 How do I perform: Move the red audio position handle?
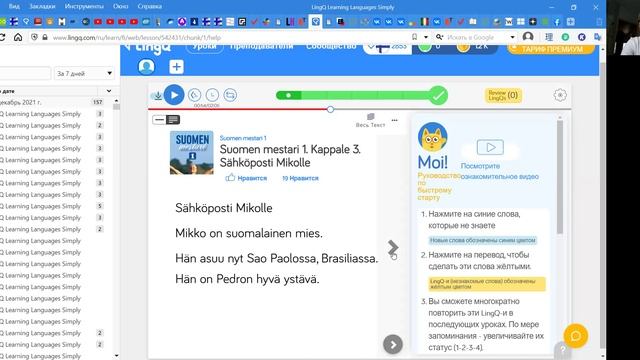click(x=330, y=109)
